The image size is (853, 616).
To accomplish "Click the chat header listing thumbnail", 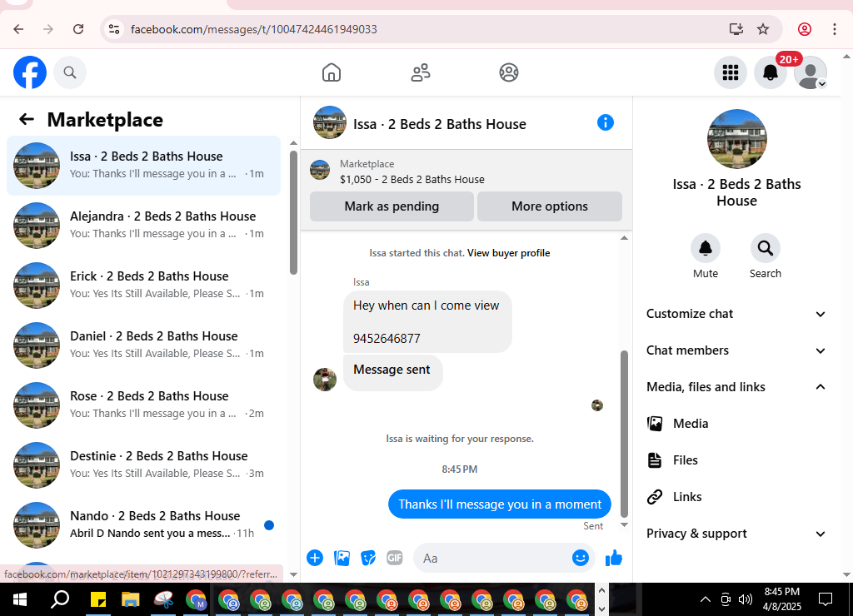I will click(x=330, y=122).
